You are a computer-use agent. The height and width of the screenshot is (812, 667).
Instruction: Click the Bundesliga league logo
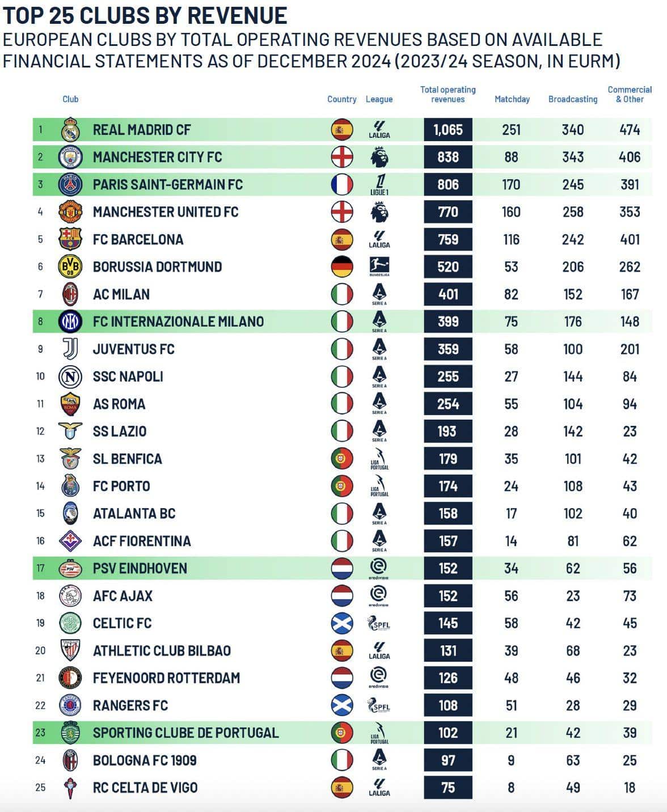[379, 267]
